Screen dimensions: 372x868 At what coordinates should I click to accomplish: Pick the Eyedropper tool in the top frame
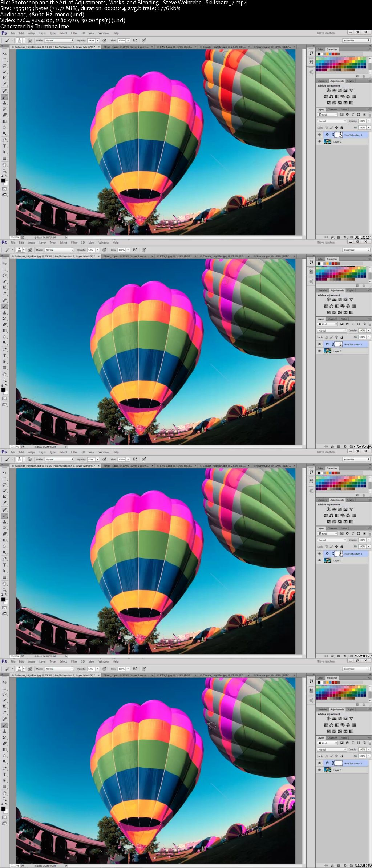coord(5,84)
